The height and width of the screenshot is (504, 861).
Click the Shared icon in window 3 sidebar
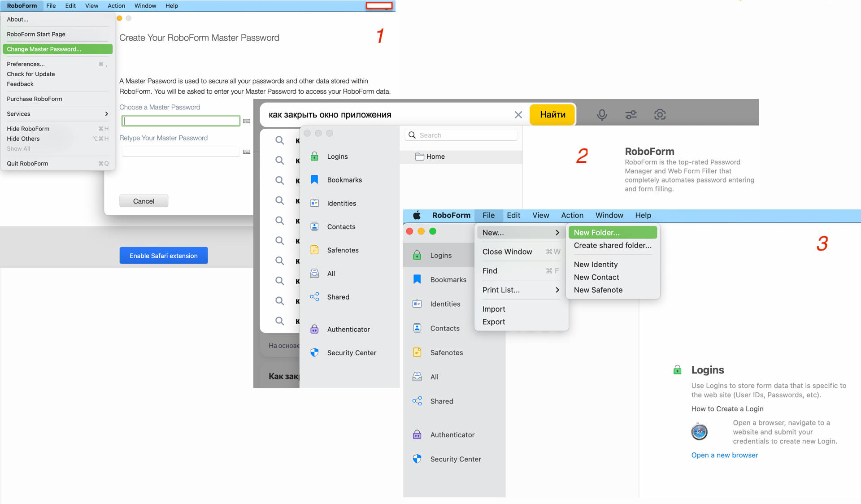[x=417, y=401]
